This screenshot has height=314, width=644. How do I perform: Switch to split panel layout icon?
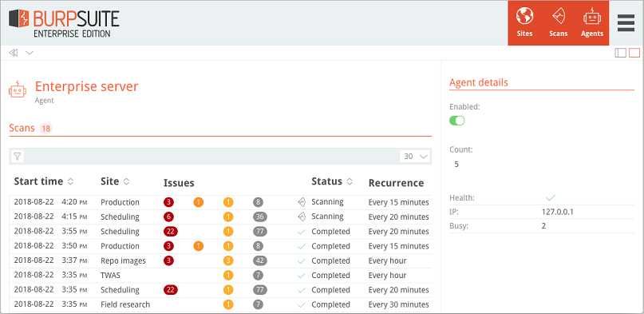[x=621, y=53]
